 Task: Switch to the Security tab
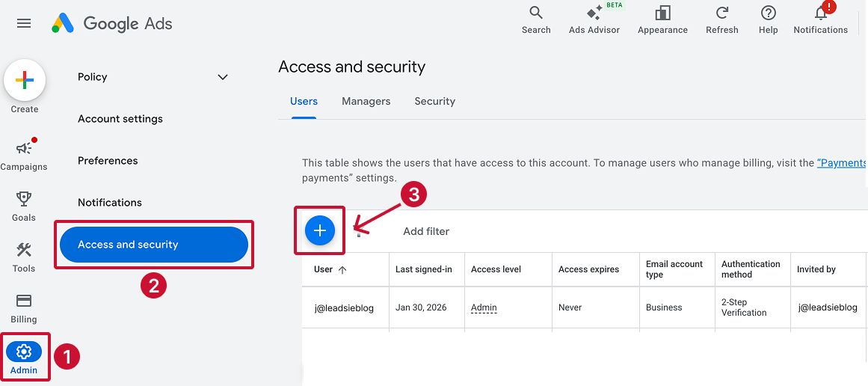434,101
